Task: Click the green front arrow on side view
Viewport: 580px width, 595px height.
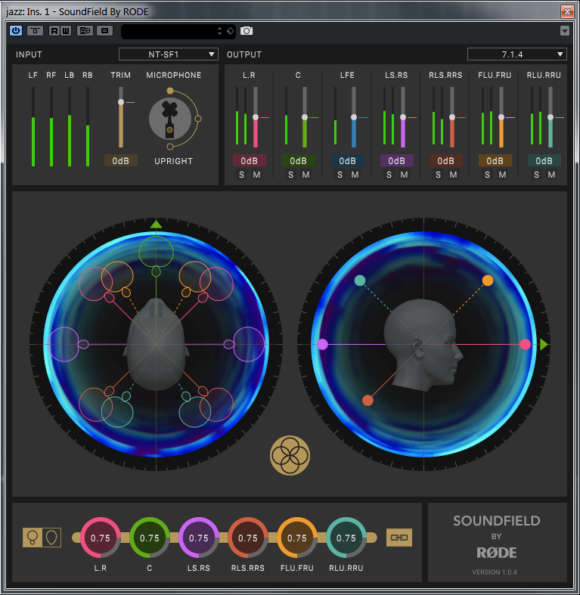Action: click(x=544, y=345)
